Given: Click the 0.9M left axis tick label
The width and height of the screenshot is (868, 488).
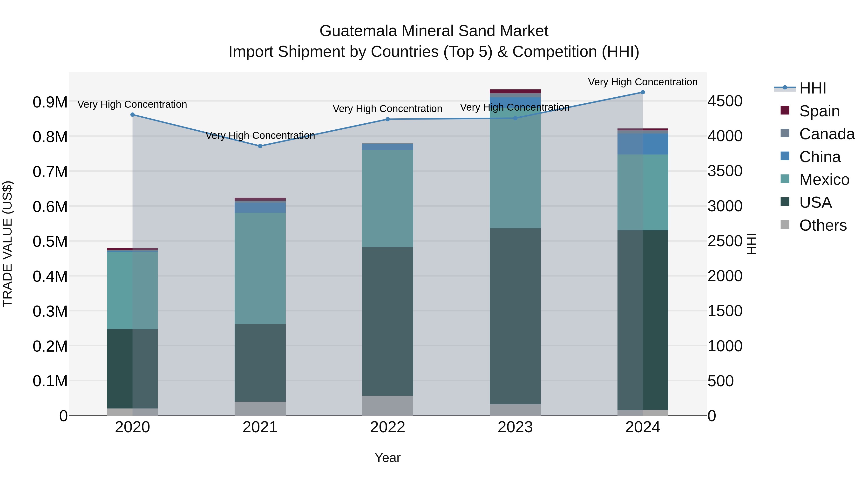Looking at the screenshot, I should (50, 102).
